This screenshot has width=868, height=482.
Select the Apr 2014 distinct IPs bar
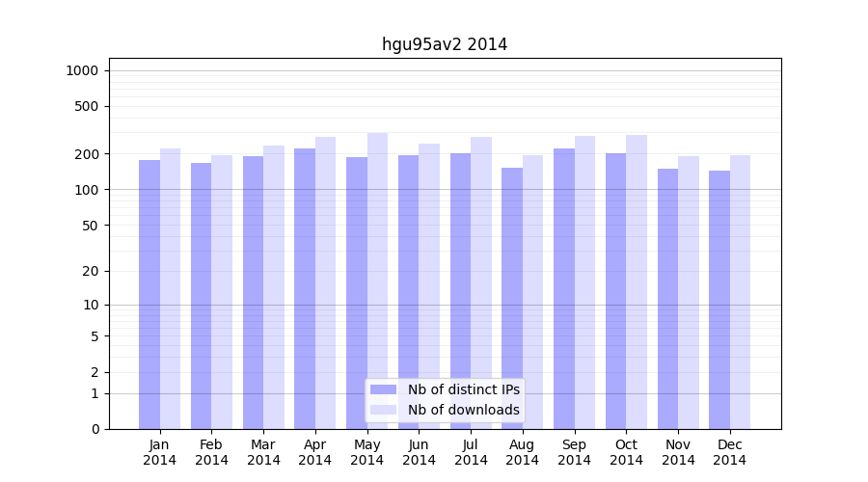click(305, 288)
